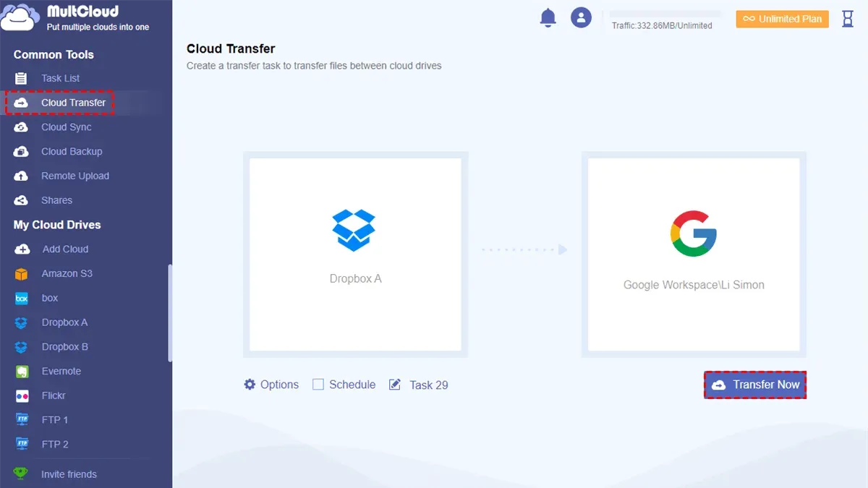This screenshot has height=488, width=868.
Task: Open FTP 1 drive entry
Action: [x=55, y=420]
